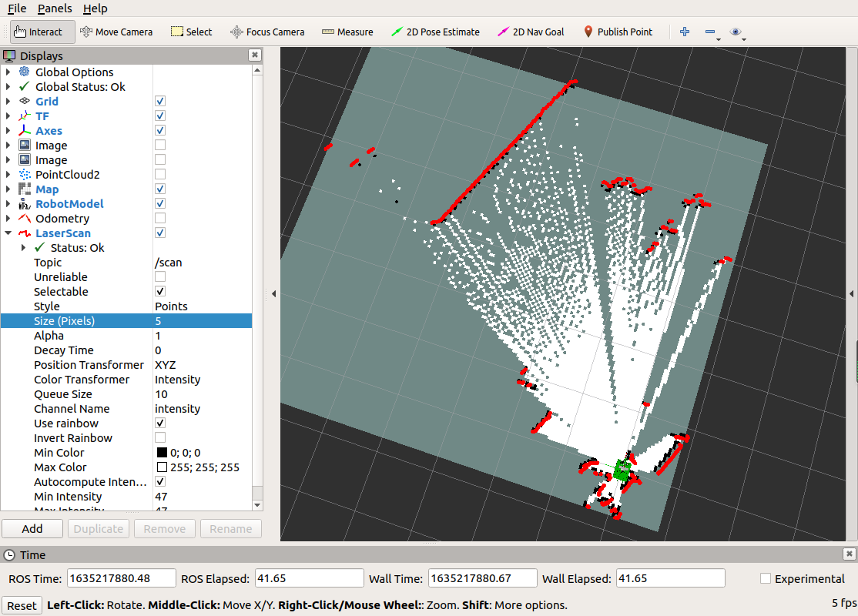Expand the TF display properties

(x=8, y=115)
